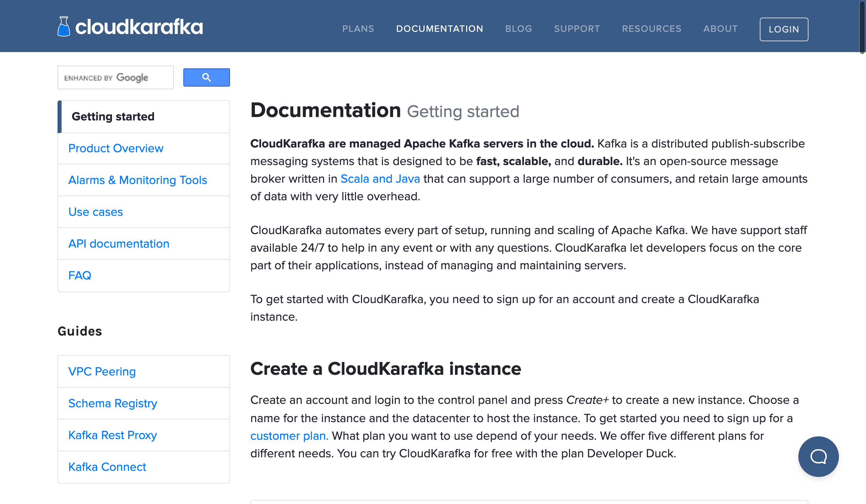This screenshot has height=504, width=866.
Task: Click the Login button
Action: coord(784,29)
